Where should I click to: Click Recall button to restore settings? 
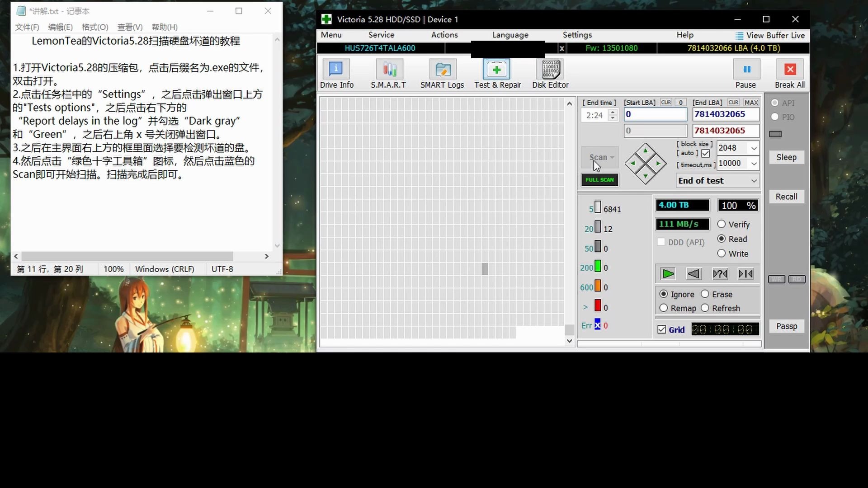787,196
